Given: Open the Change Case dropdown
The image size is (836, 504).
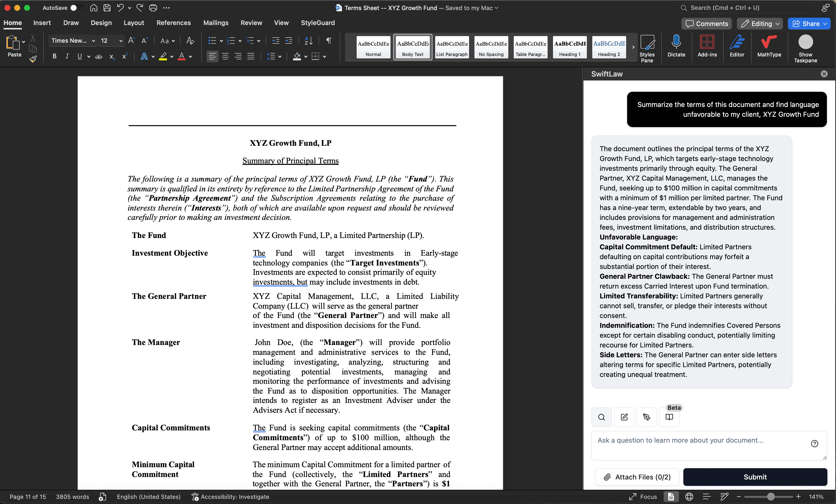Looking at the screenshot, I should click(168, 41).
